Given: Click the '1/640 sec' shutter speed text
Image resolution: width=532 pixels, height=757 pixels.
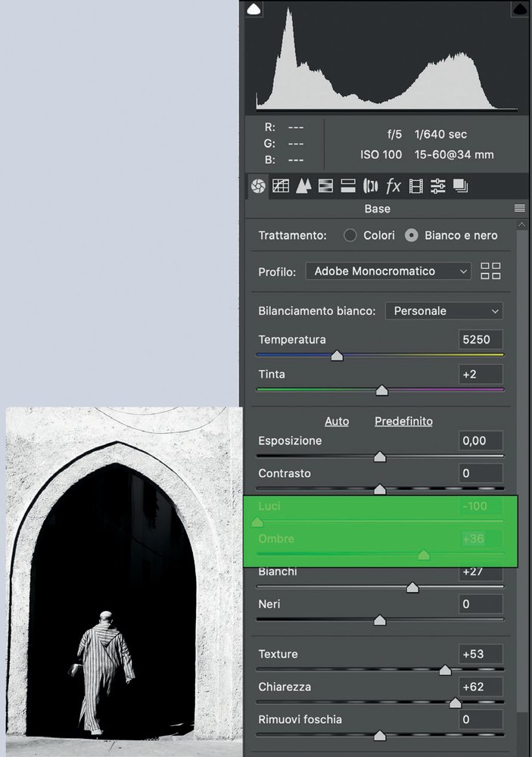Looking at the screenshot, I should (x=440, y=134).
